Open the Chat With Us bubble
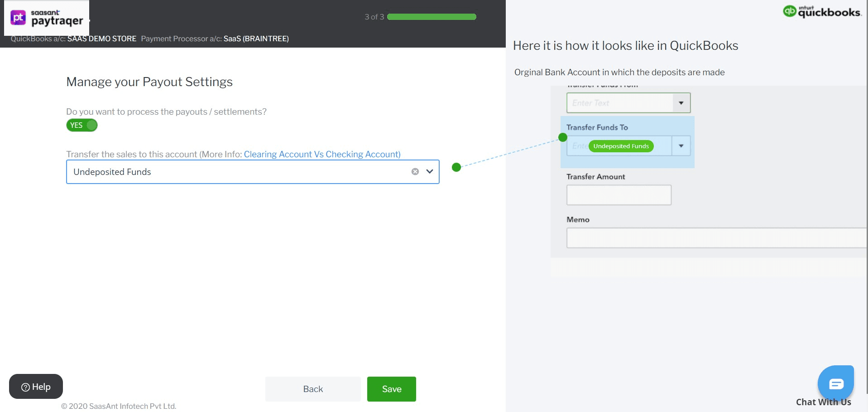Image resolution: width=868 pixels, height=412 pixels. click(836, 383)
